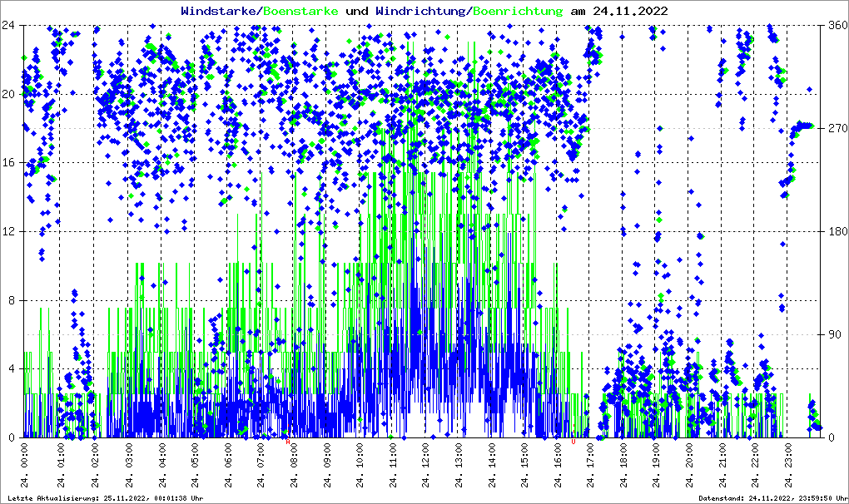Click the 10:00 time axis label
849x504 pixels.
(x=360, y=465)
